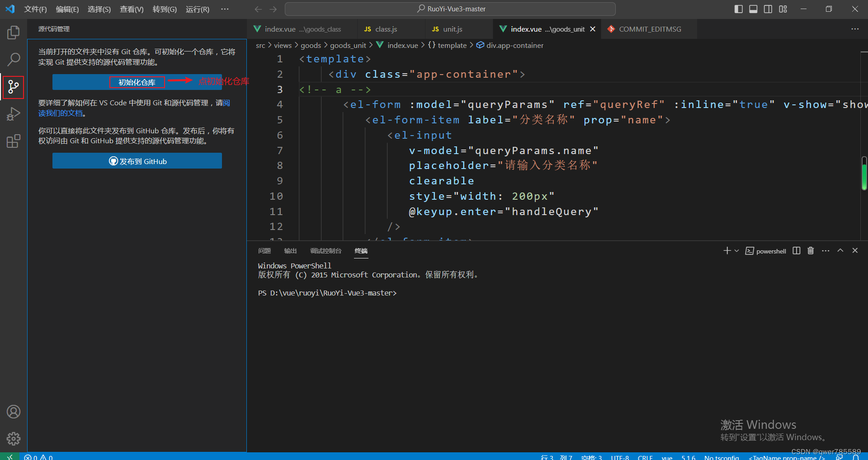Open terminal panel more actions ellipsis
Screen dimensions: 868x460
pos(826,251)
